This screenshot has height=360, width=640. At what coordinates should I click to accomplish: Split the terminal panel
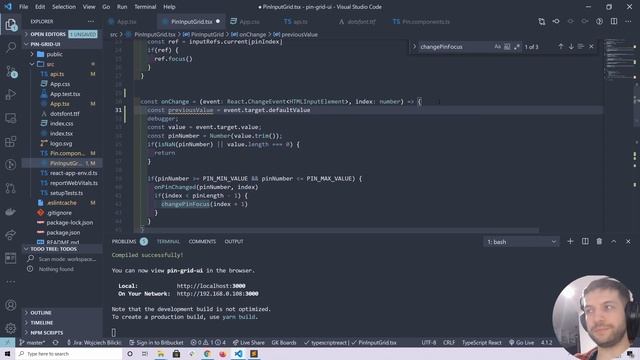pos(585,242)
